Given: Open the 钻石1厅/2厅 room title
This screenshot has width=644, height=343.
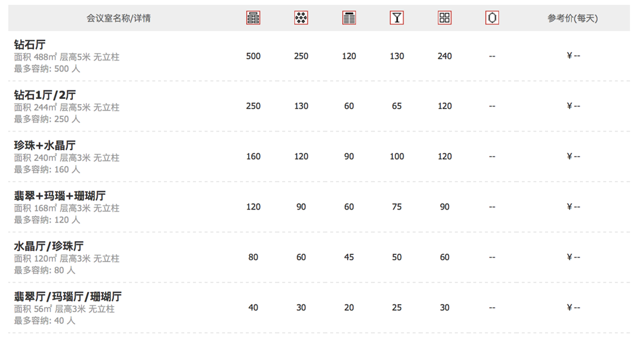Looking at the screenshot, I should pyautogui.click(x=45, y=95).
